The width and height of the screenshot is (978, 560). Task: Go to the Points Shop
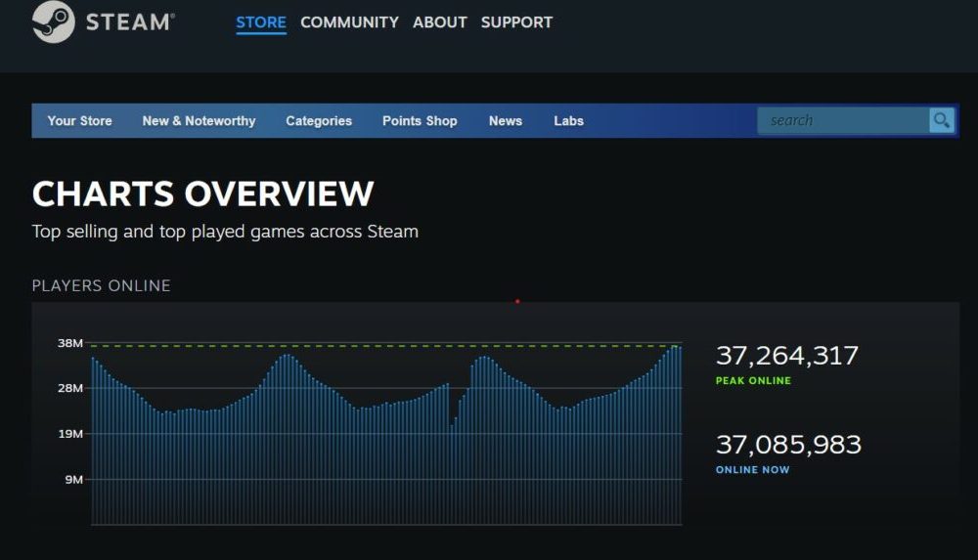(420, 121)
